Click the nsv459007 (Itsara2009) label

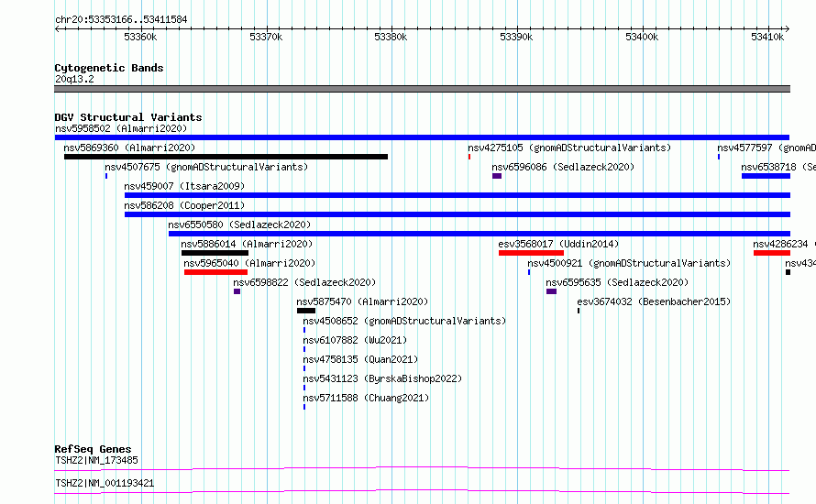(x=184, y=186)
